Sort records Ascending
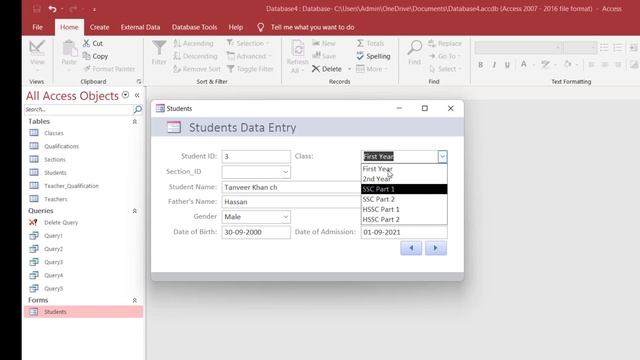 pyautogui.click(x=193, y=43)
